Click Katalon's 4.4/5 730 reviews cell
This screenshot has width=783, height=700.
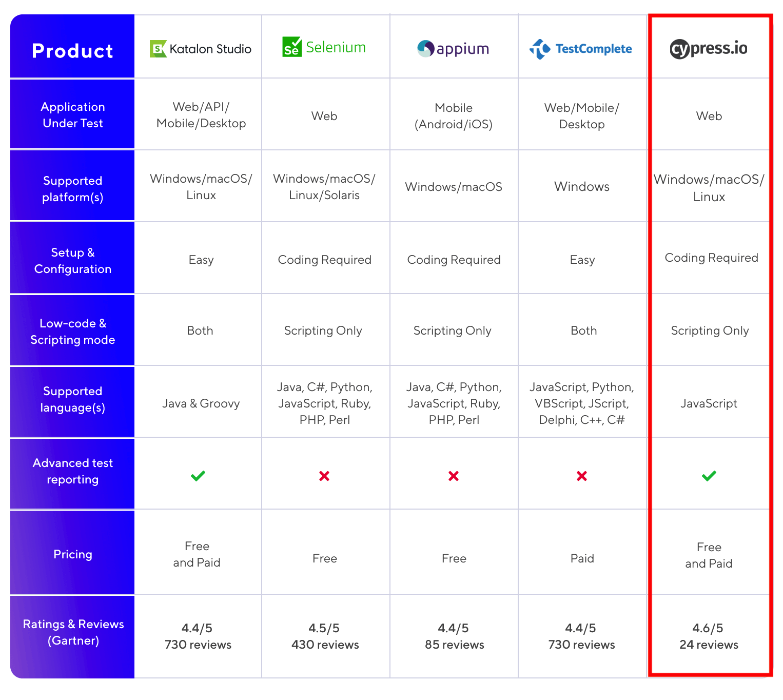click(x=198, y=636)
